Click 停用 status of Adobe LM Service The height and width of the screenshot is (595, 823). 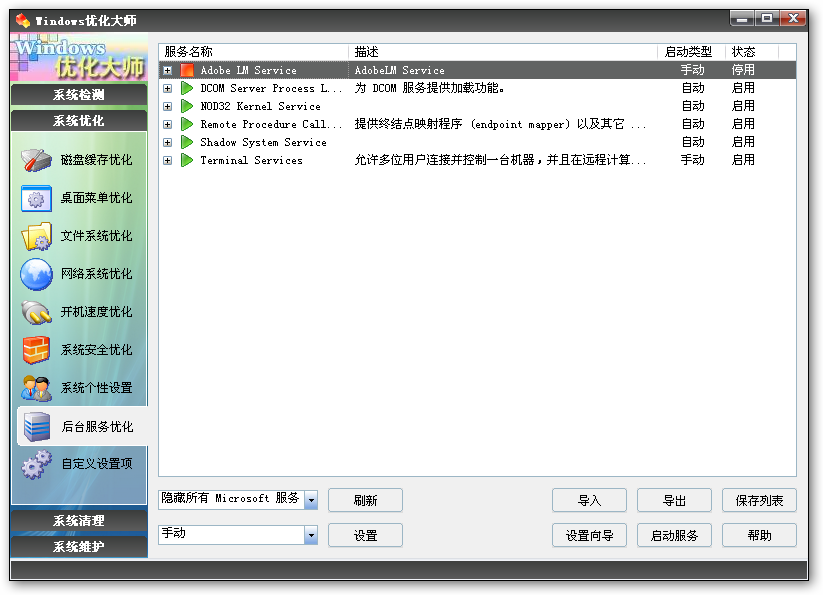pos(743,70)
